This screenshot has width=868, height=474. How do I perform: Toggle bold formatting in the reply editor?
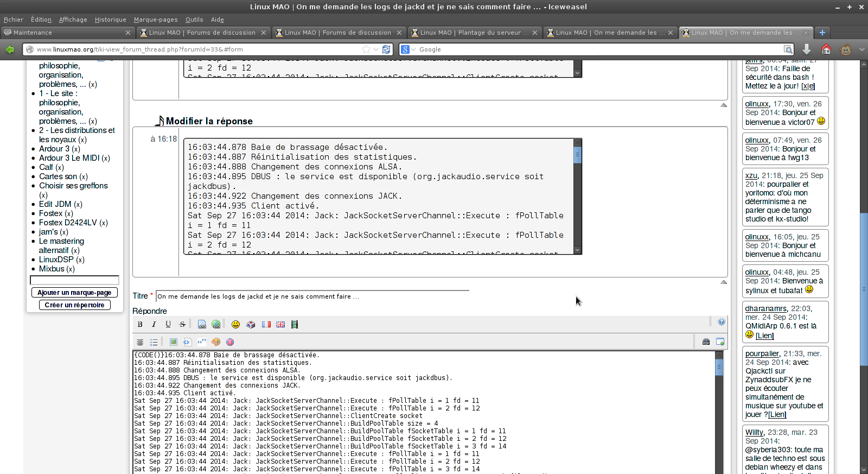(x=140, y=324)
